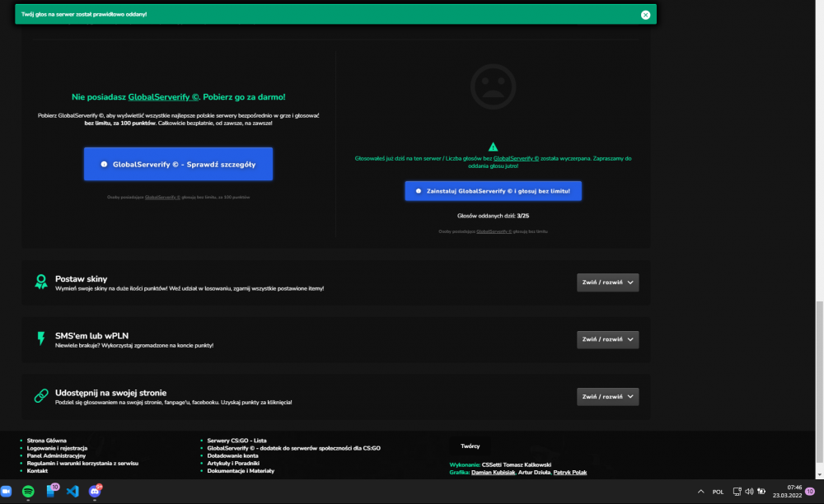
Task: Collapse the Udostępnij na swojej stronie section
Action: (607, 397)
